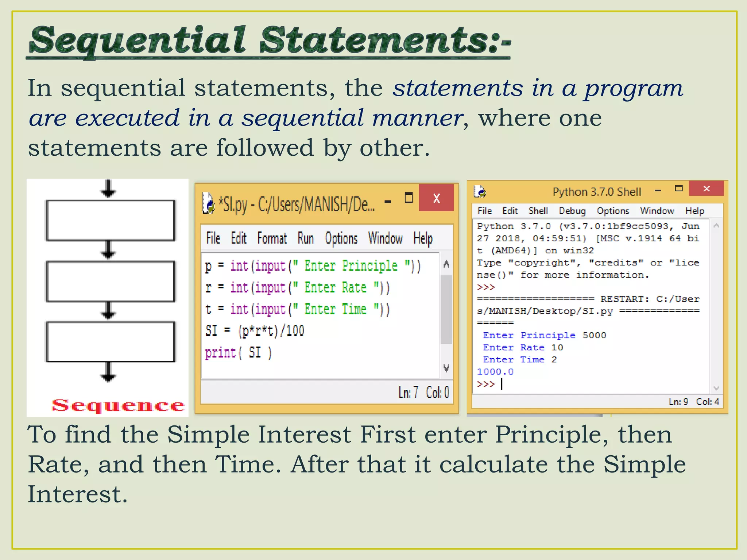This screenshot has height=560, width=747.
Task: Maximize the SI.py editor window
Action: coord(409,198)
